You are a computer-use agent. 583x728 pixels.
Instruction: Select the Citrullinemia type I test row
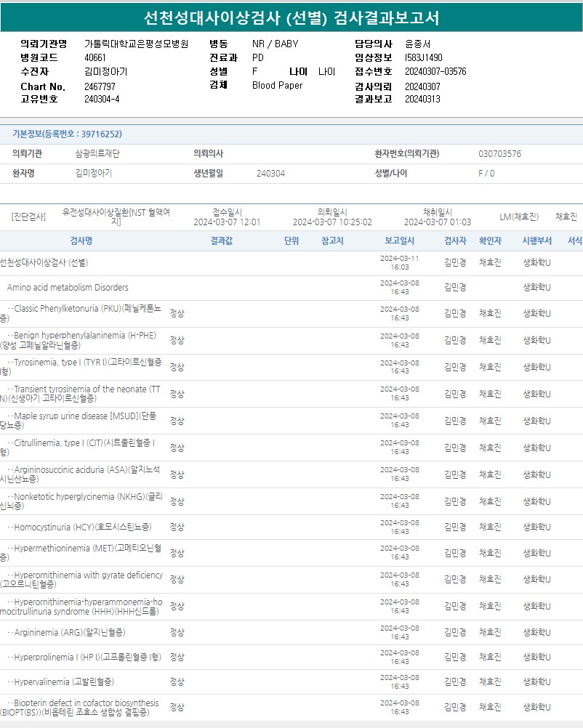(x=81, y=447)
